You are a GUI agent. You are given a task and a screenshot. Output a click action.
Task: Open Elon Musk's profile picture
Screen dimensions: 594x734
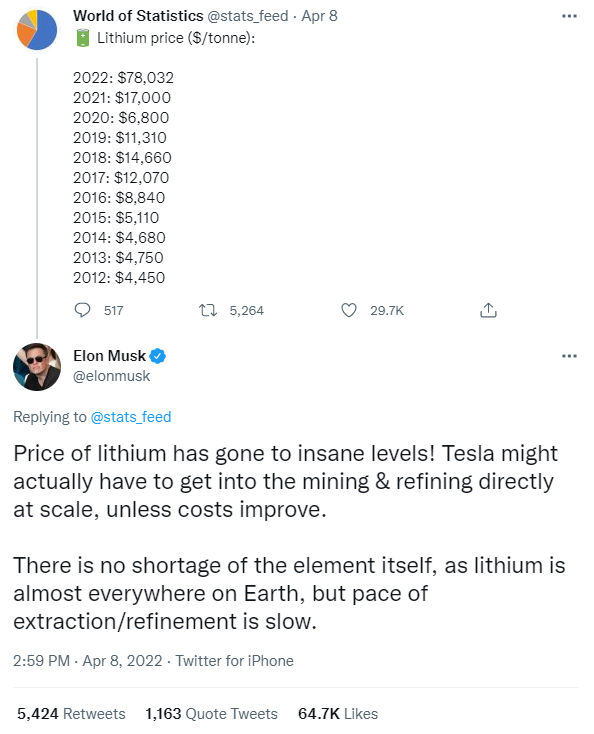pyautogui.click(x=37, y=367)
